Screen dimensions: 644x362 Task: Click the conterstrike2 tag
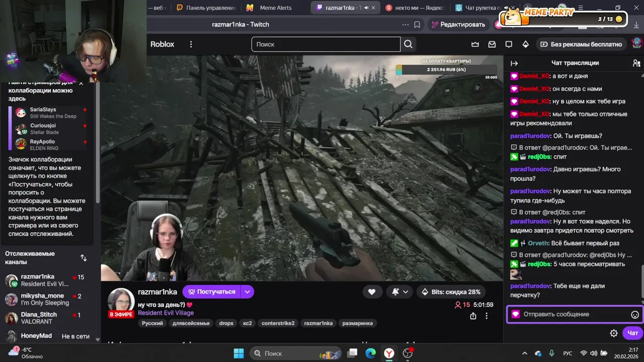(x=278, y=323)
